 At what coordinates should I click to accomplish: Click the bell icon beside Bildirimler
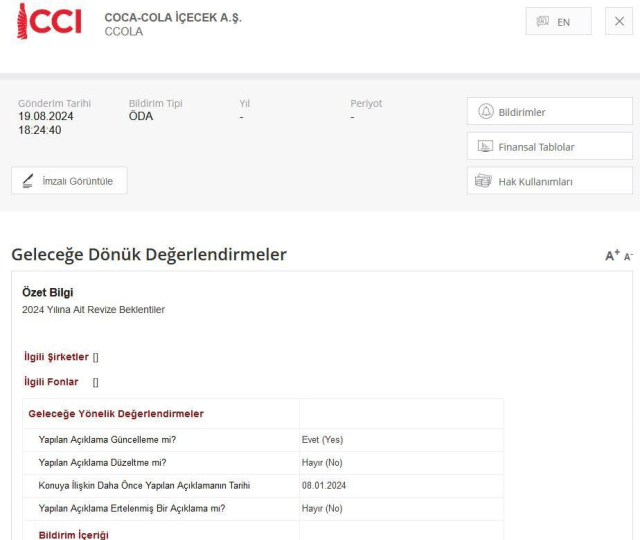(x=486, y=112)
